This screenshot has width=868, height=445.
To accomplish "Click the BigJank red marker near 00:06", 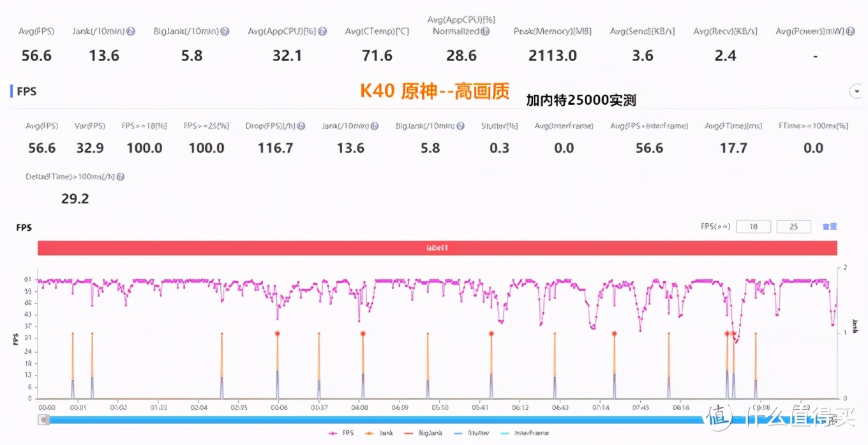I will click(278, 333).
